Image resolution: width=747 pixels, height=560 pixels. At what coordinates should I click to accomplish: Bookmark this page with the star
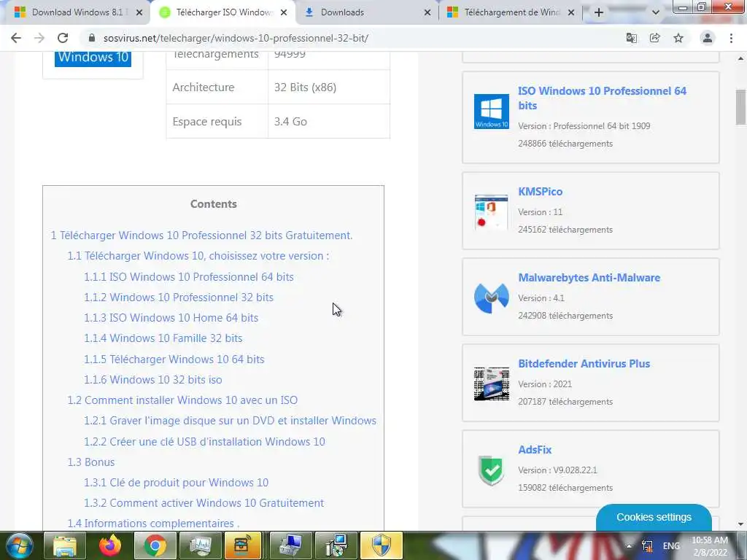[x=678, y=38]
